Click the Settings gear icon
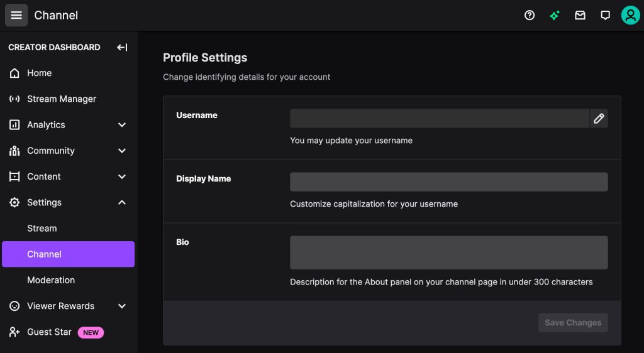The width and height of the screenshot is (644, 353). [x=14, y=202]
